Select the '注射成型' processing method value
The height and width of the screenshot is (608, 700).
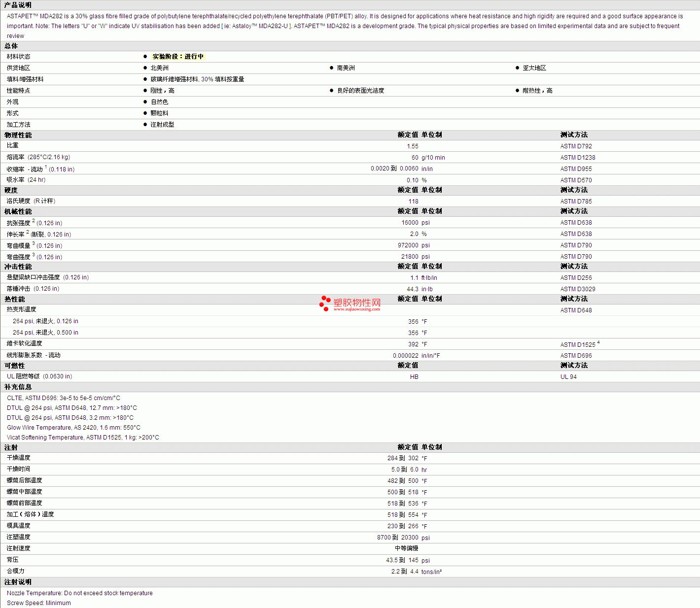[x=162, y=125]
